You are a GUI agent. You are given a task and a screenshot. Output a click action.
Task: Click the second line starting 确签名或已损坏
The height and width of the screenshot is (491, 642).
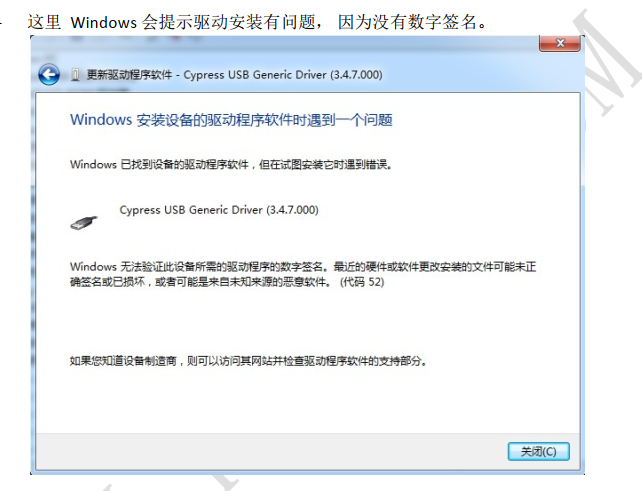pyautogui.click(x=227, y=282)
